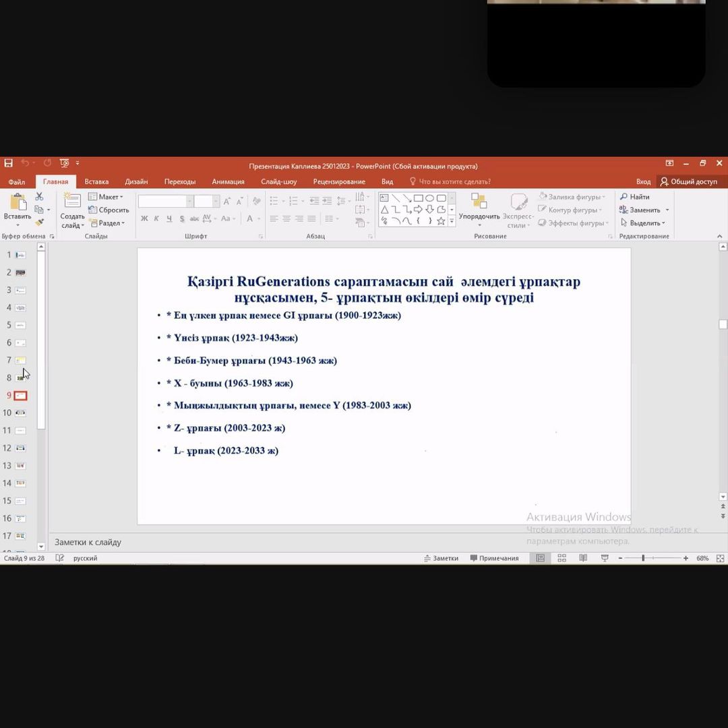Viewport: 728px width, 728px height.
Task: Switch to slide sorter view icon
Action: (x=562, y=558)
